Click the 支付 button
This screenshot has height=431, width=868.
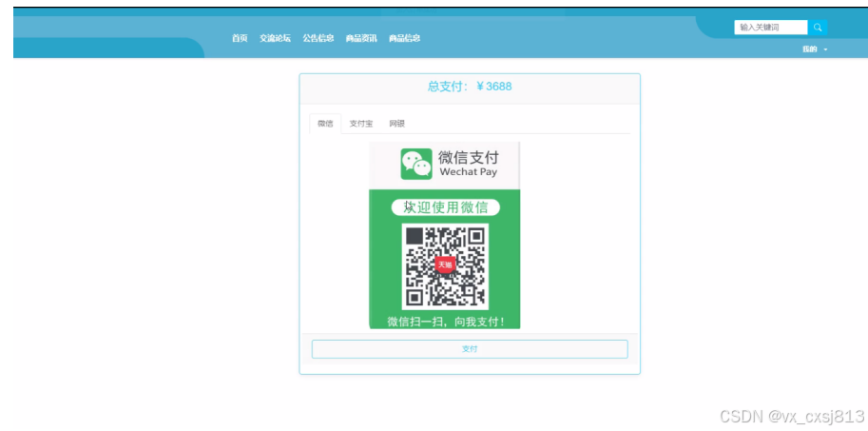(470, 349)
